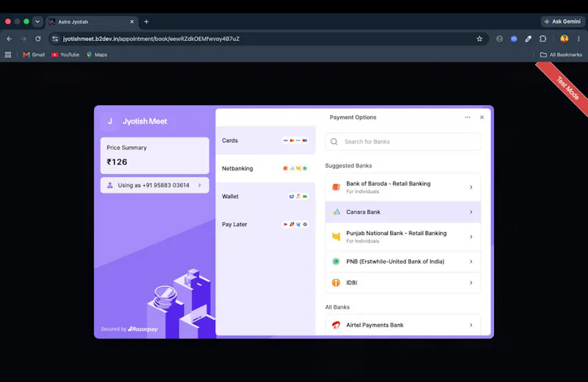
Task: Click the Jyotish Meet J avatar
Action: click(110, 121)
